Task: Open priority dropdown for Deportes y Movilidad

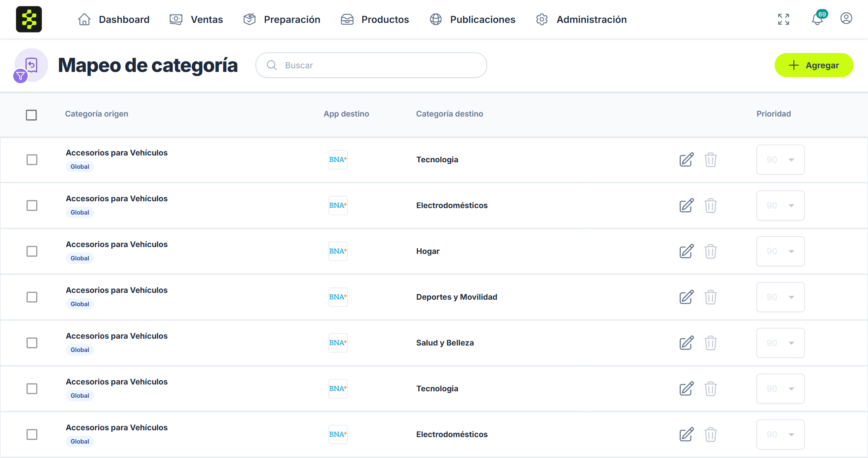Action: 780,297
